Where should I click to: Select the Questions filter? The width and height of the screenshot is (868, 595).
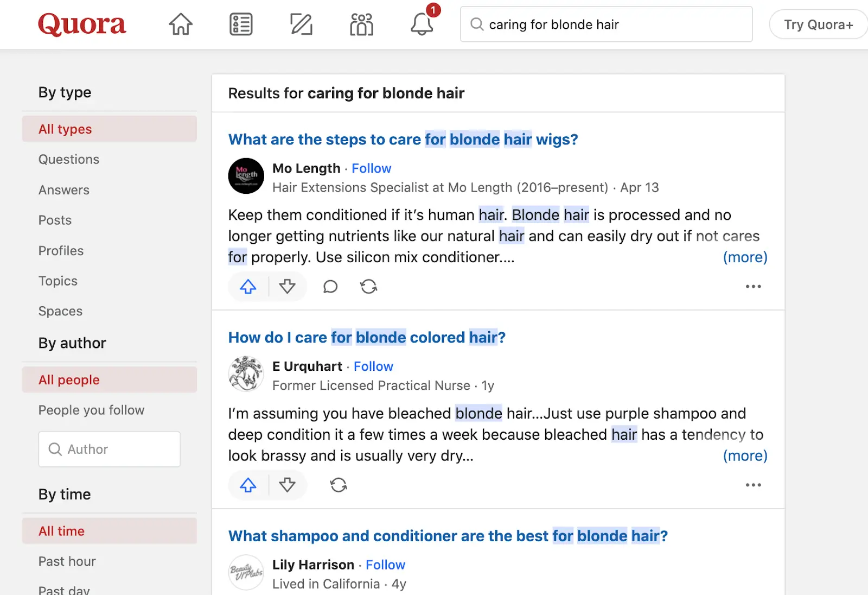[68, 159]
